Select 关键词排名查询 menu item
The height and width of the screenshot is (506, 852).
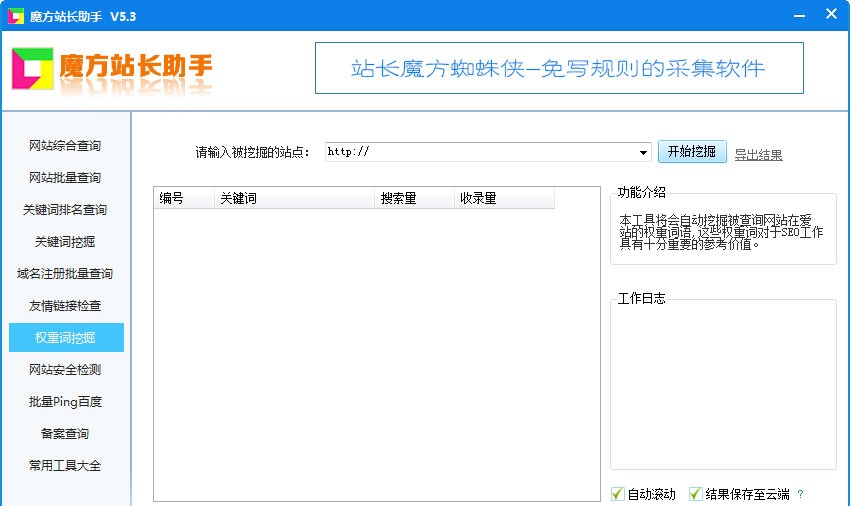pos(65,210)
